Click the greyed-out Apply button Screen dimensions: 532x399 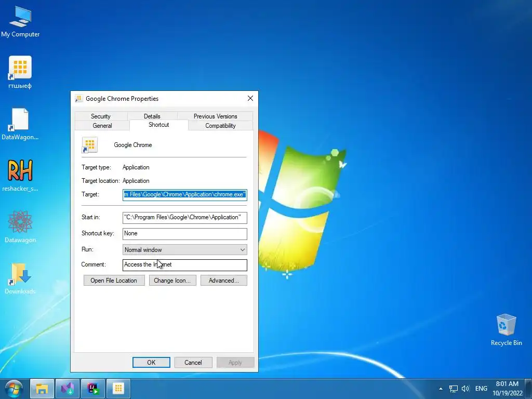235,362
